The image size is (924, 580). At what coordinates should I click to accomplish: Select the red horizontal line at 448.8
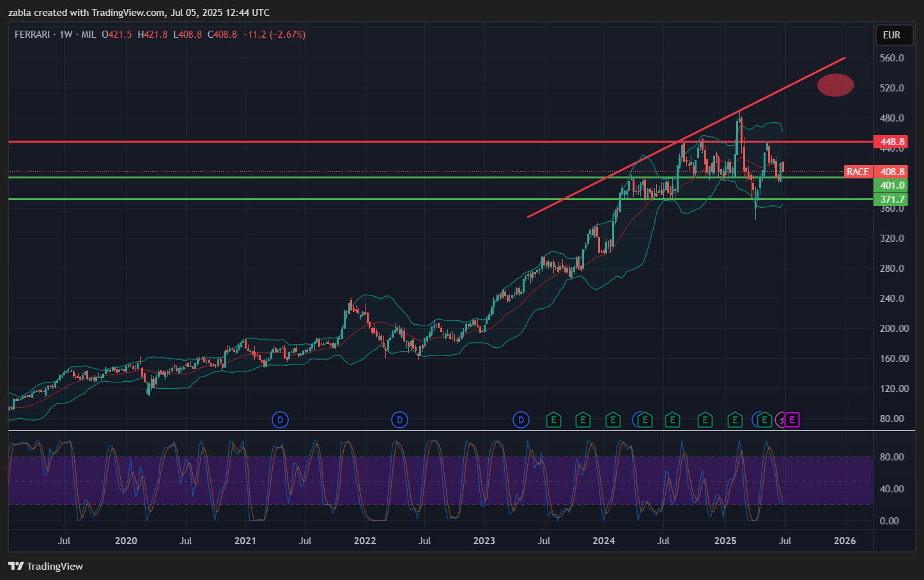coord(440,141)
